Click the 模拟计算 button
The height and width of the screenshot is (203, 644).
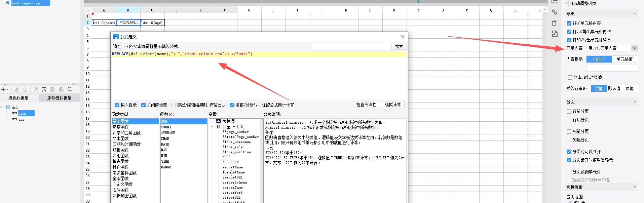(x=393, y=105)
